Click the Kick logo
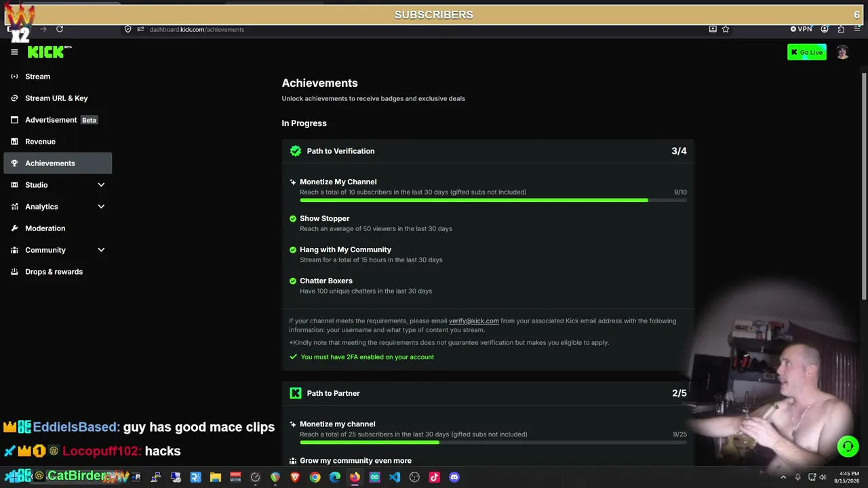 tap(49, 52)
